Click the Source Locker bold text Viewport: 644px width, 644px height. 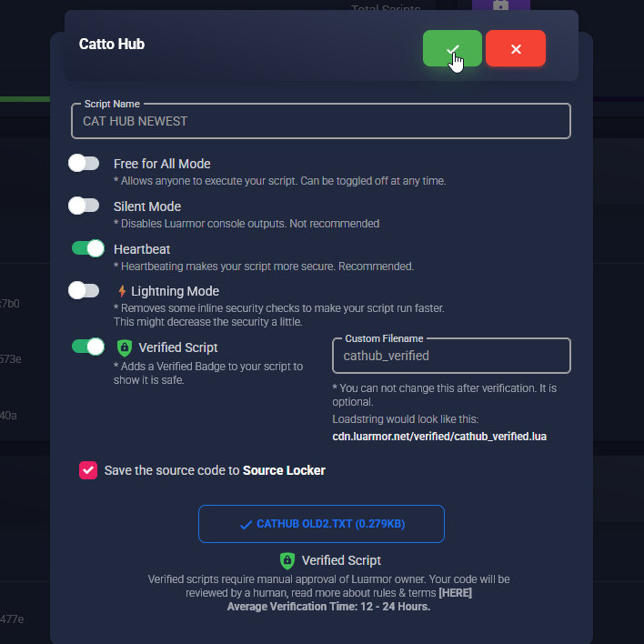[x=284, y=470]
